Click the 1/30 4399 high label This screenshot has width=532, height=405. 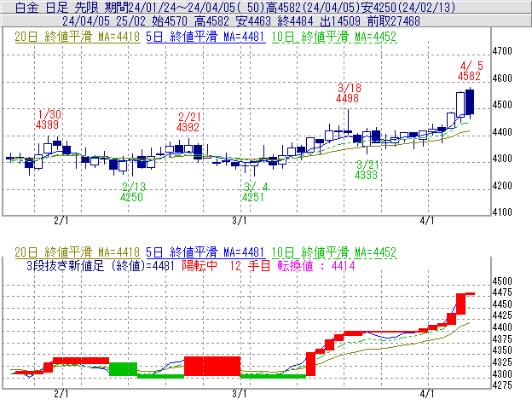pyautogui.click(x=48, y=119)
